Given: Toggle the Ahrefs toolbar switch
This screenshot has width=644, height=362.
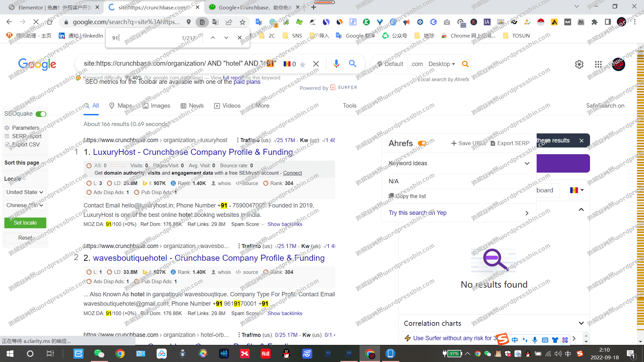Looking at the screenshot, I should (422, 143).
